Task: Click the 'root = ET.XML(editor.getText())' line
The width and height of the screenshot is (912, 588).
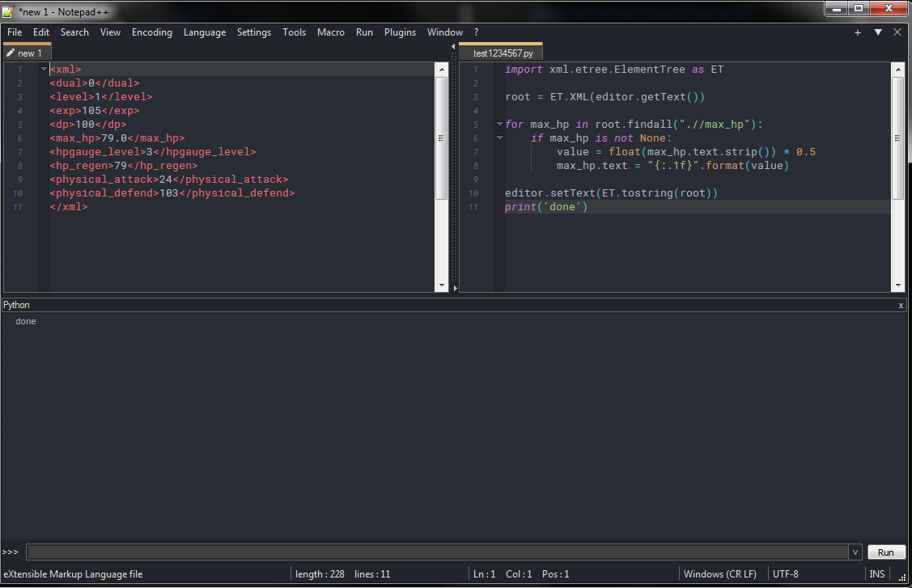Action: point(605,96)
